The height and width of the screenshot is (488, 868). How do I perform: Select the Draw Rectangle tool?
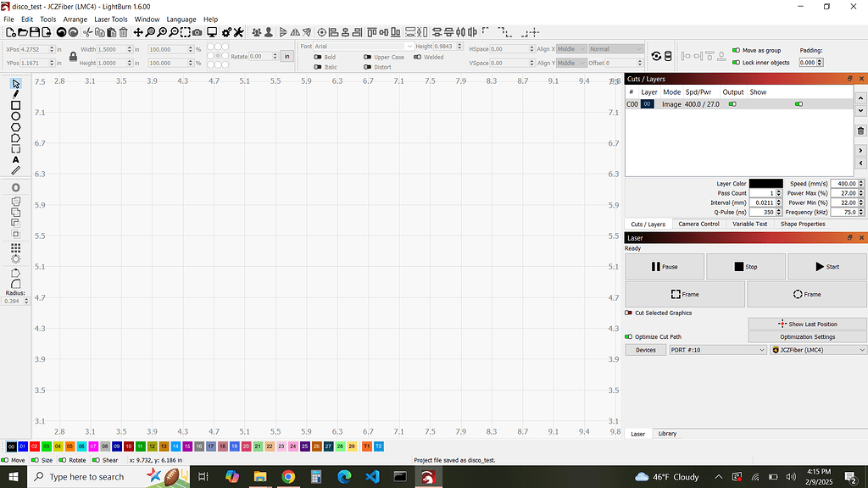pos(15,105)
